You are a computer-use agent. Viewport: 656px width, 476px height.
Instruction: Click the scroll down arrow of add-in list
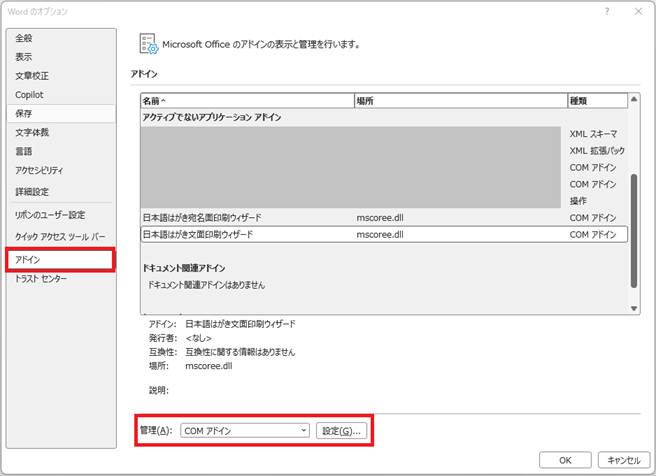[634, 309]
